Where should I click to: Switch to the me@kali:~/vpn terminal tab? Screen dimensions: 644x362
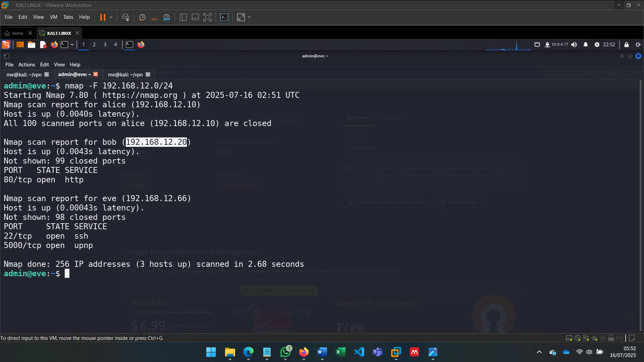[23, 74]
